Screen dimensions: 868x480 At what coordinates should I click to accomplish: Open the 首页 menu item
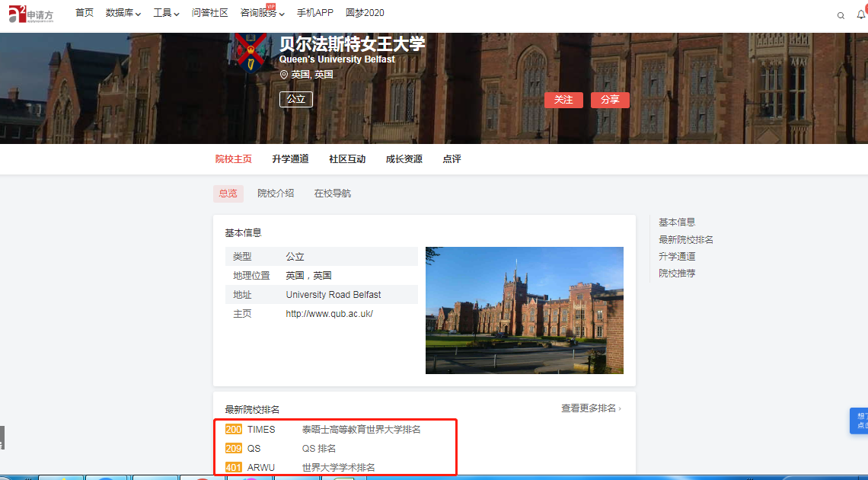(x=84, y=13)
